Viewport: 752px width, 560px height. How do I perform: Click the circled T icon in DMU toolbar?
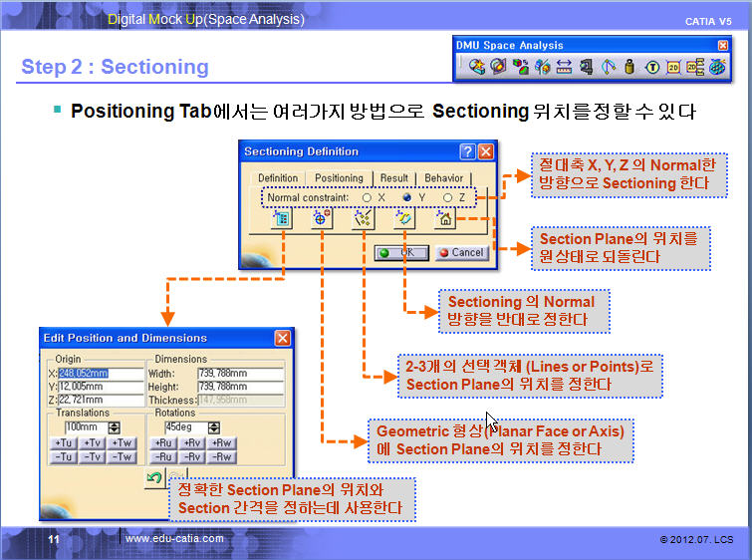tap(651, 68)
